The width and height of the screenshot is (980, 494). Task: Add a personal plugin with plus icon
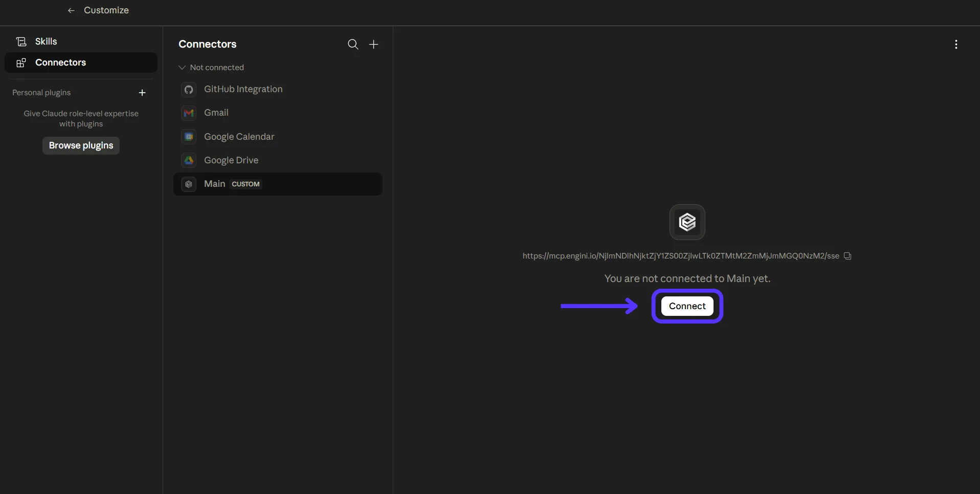point(142,93)
